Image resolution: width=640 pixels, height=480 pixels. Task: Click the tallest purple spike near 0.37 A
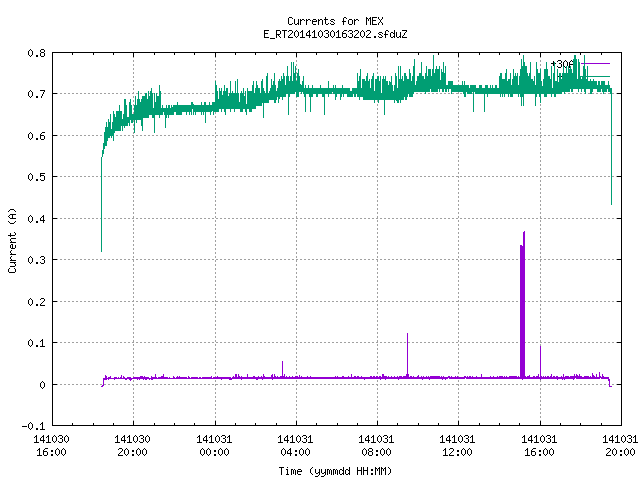pos(522,304)
